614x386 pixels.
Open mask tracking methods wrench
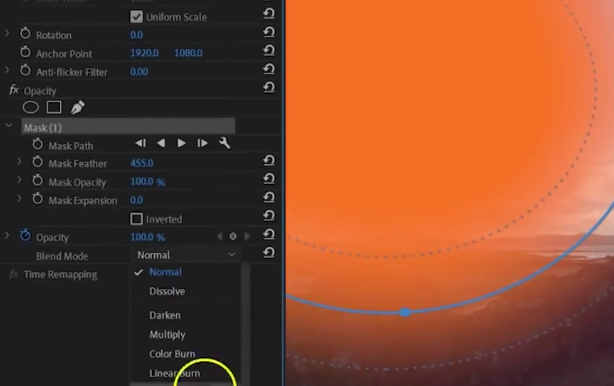tap(225, 143)
